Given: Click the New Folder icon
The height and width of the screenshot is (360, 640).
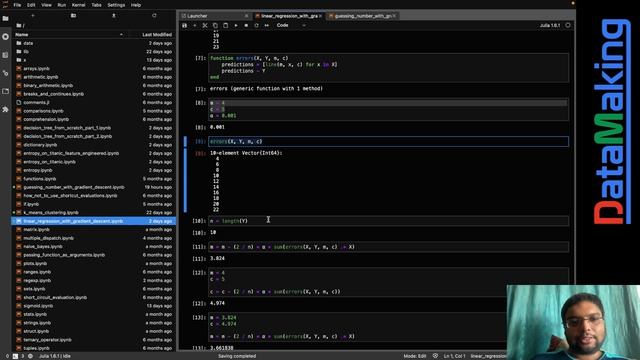Looking at the screenshot, I should click(x=73, y=16).
